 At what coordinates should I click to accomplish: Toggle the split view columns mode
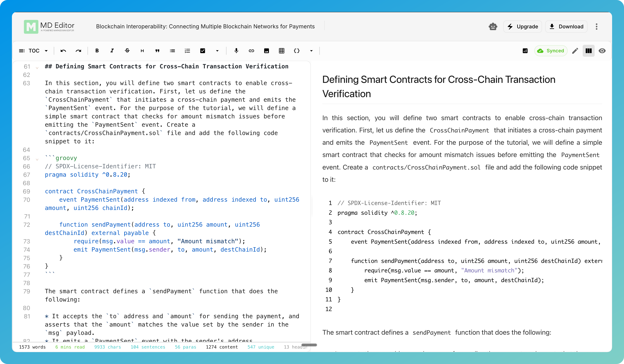[x=589, y=51]
